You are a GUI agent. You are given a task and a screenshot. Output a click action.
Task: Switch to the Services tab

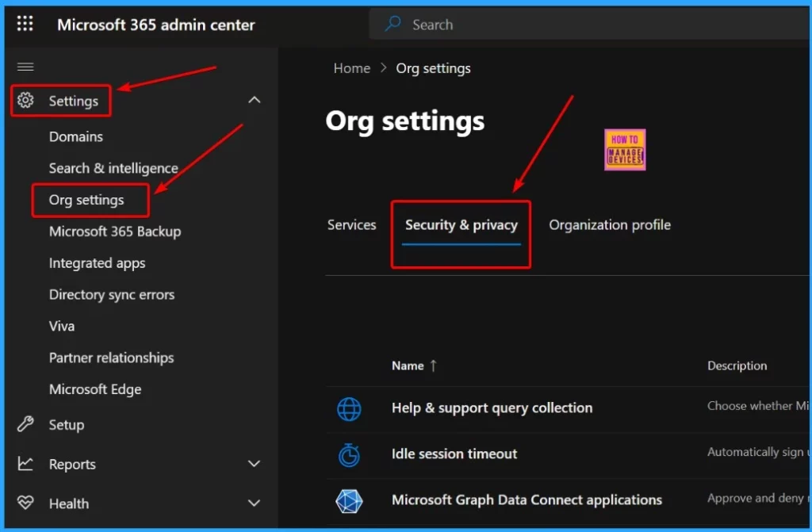tap(351, 225)
